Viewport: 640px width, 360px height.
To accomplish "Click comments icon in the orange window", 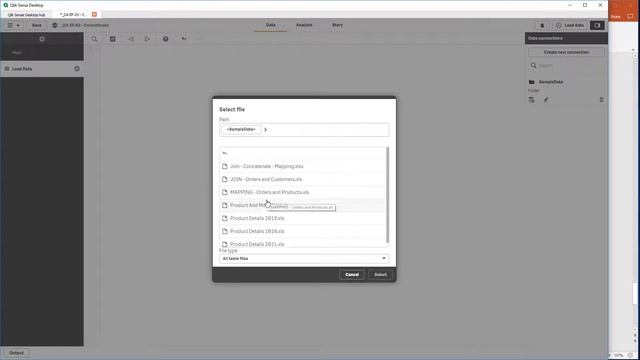I will (x=630, y=16).
